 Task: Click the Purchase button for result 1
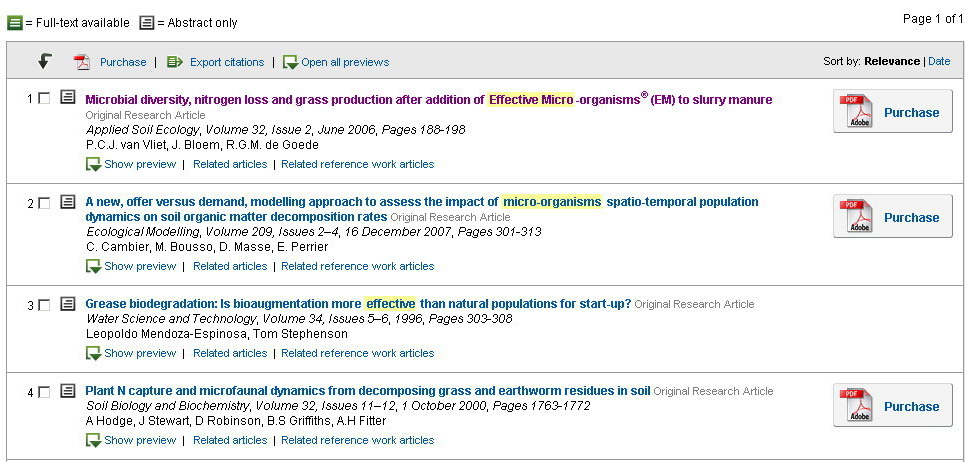[893, 111]
